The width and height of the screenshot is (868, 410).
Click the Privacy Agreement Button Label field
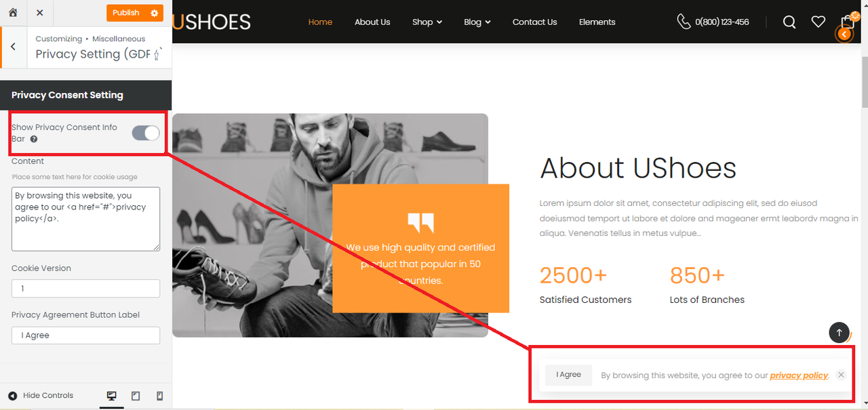pyautogui.click(x=85, y=335)
